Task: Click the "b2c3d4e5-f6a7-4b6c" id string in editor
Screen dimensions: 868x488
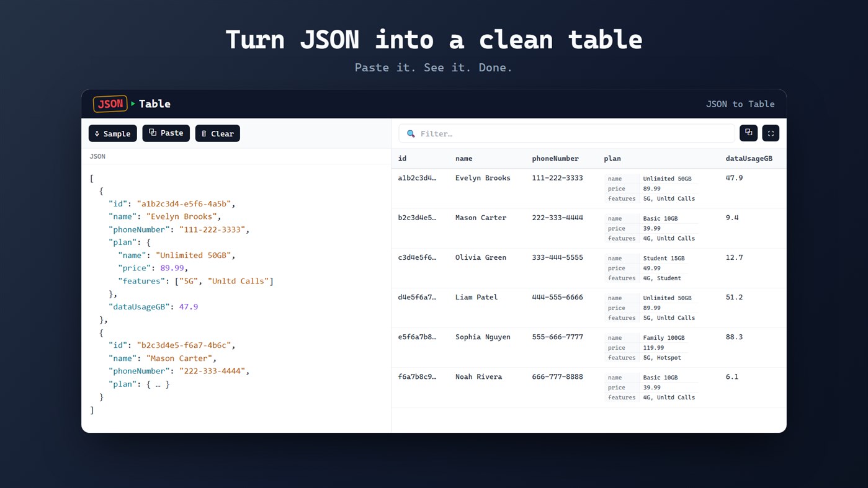Action: tap(184, 345)
